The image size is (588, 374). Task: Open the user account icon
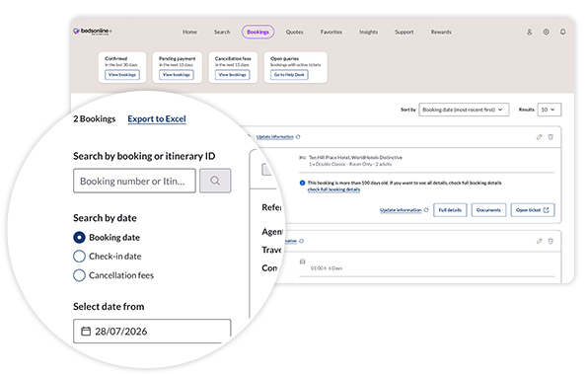pyautogui.click(x=529, y=32)
